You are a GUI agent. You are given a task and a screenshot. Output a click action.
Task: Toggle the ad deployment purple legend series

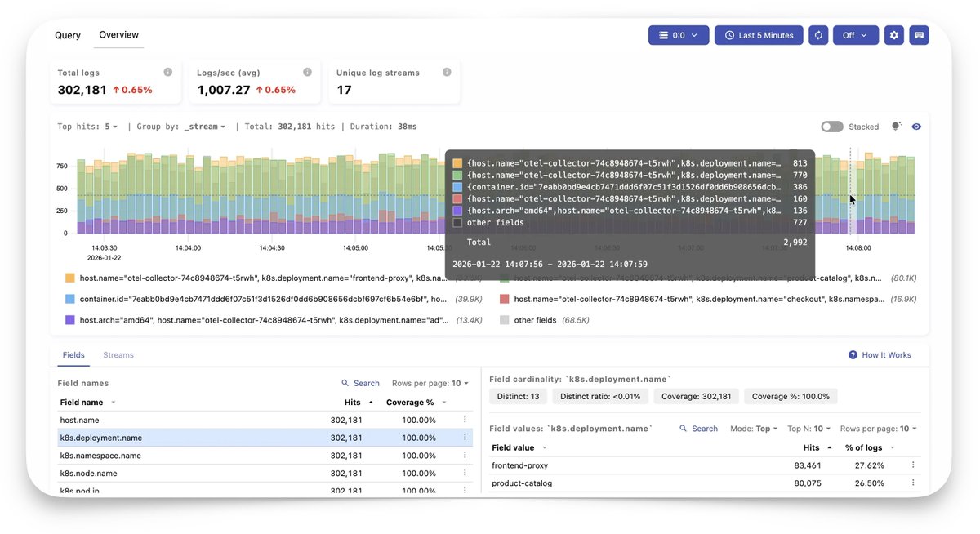click(70, 320)
